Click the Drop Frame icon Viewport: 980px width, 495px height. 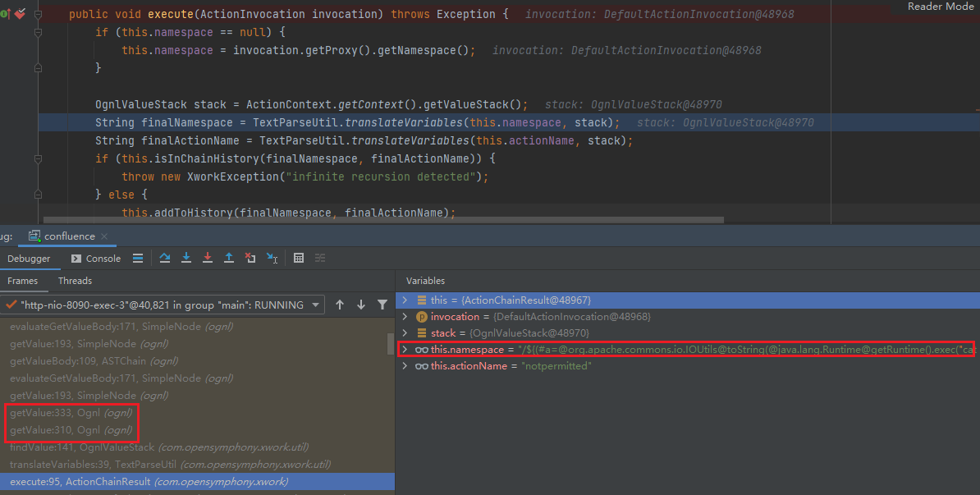pos(250,258)
